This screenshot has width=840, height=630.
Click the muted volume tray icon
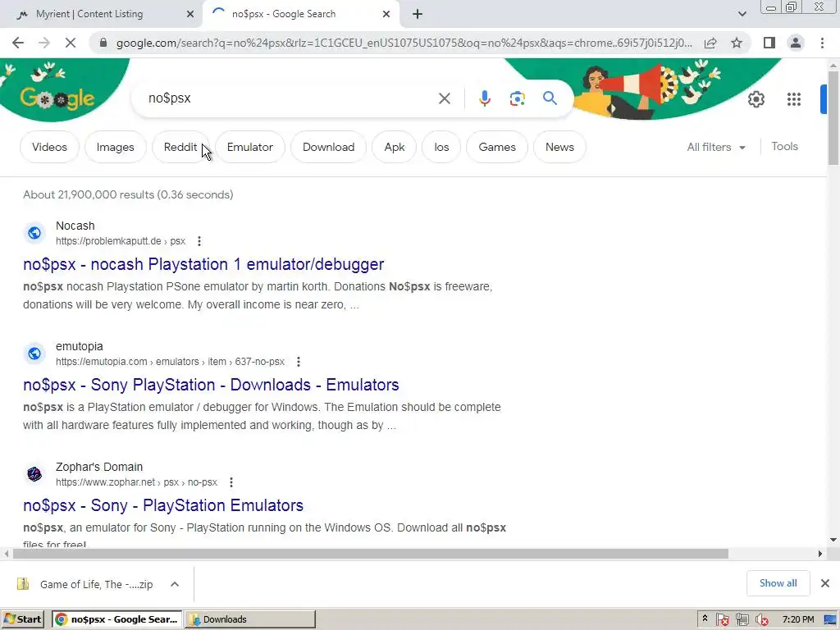[x=761, y=620]
